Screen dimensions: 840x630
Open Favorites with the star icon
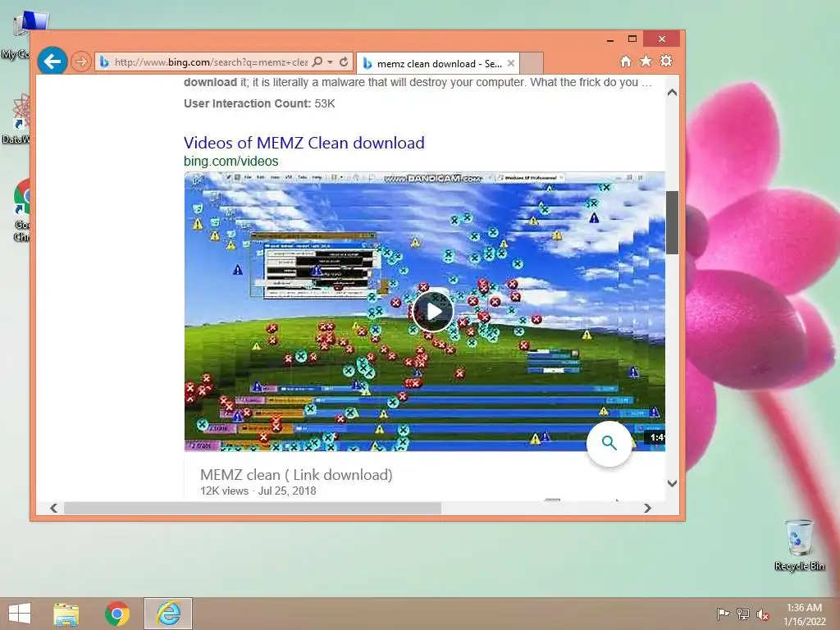[646, 61]
